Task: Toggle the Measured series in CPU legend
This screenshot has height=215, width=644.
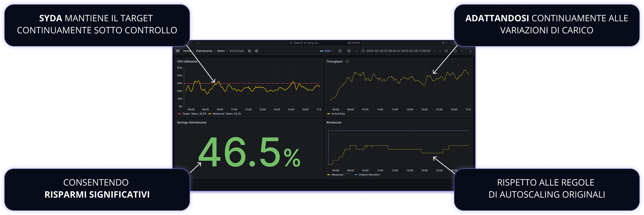Action: coord(218,114)
